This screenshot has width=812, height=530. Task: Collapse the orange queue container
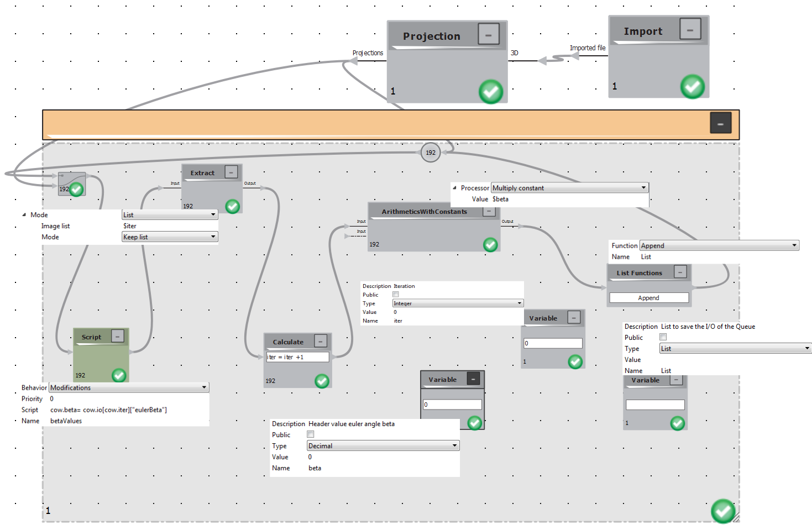click(x=721, y=123)
